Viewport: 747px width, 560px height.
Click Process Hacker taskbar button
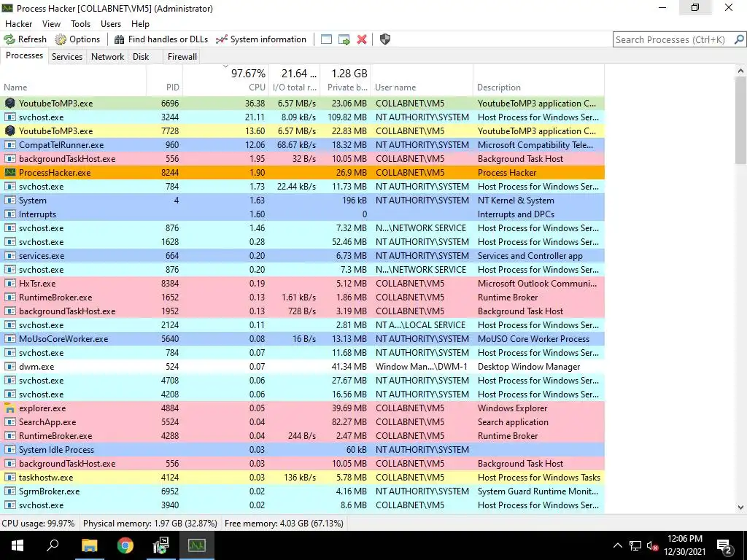click(x=197, y=545)
